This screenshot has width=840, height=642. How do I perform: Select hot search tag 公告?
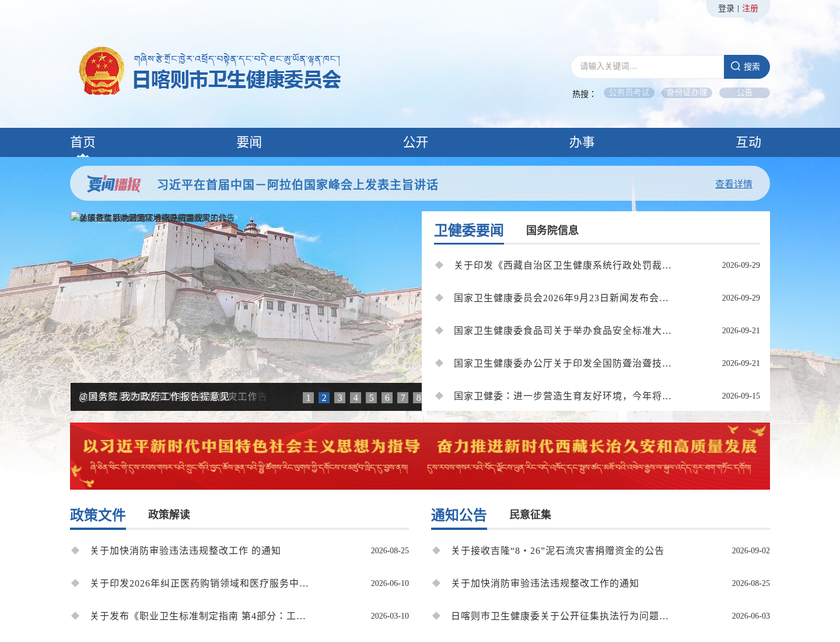[744, 93]
